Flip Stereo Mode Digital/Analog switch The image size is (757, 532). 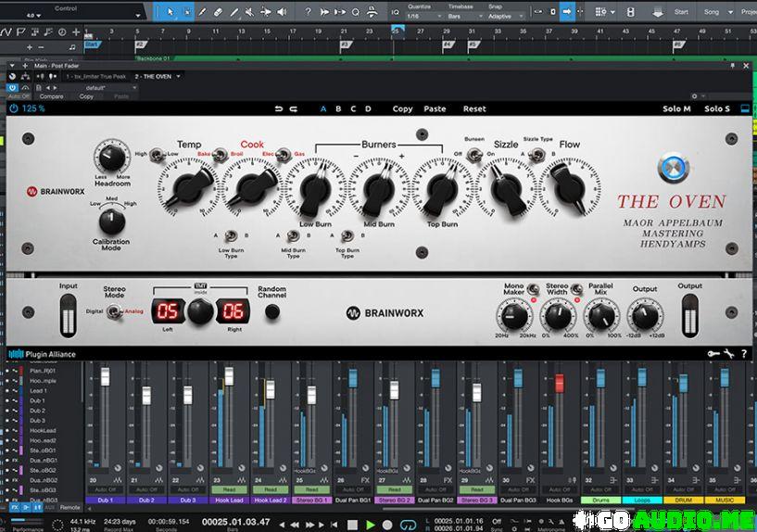[114, 311]
